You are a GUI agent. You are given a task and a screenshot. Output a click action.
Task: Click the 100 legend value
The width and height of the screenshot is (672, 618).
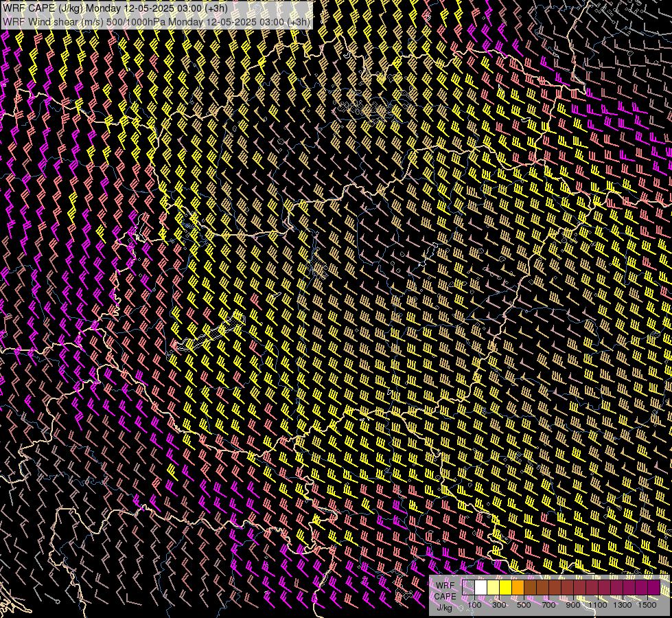474,605
